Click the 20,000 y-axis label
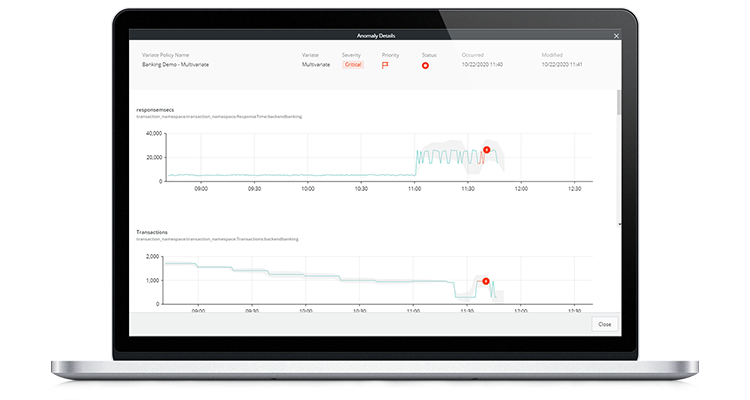 pos(154,157)
